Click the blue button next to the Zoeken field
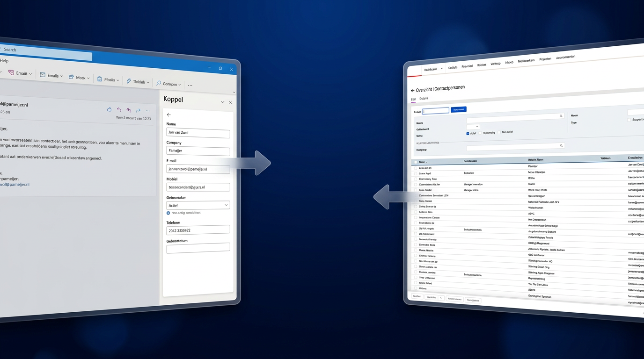This screenshot has height=359, width=644. coord(459,109)
